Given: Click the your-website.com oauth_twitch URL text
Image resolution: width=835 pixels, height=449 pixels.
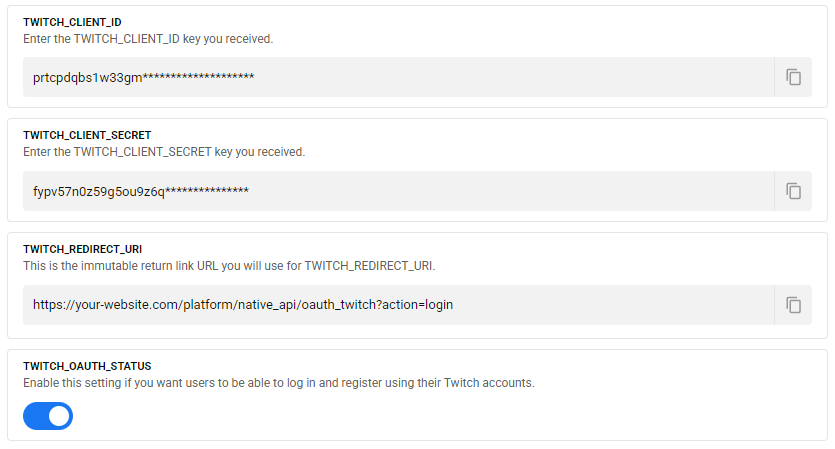Looking at the screenshot, I should tap(243, 305).
